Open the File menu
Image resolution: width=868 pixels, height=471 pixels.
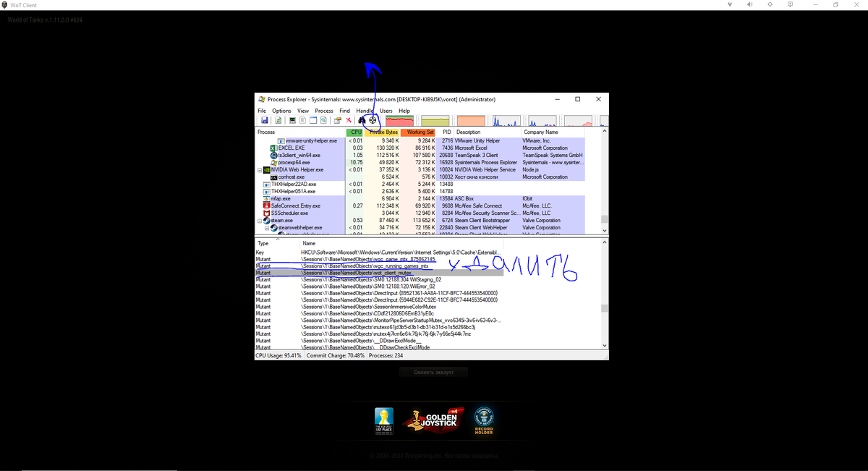point(262,111)
